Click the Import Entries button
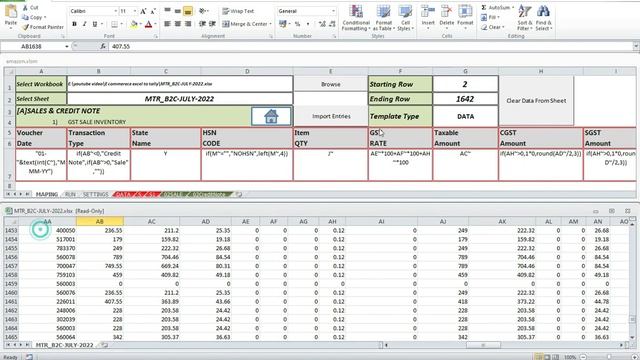640x360 pixels. point(331,116)
